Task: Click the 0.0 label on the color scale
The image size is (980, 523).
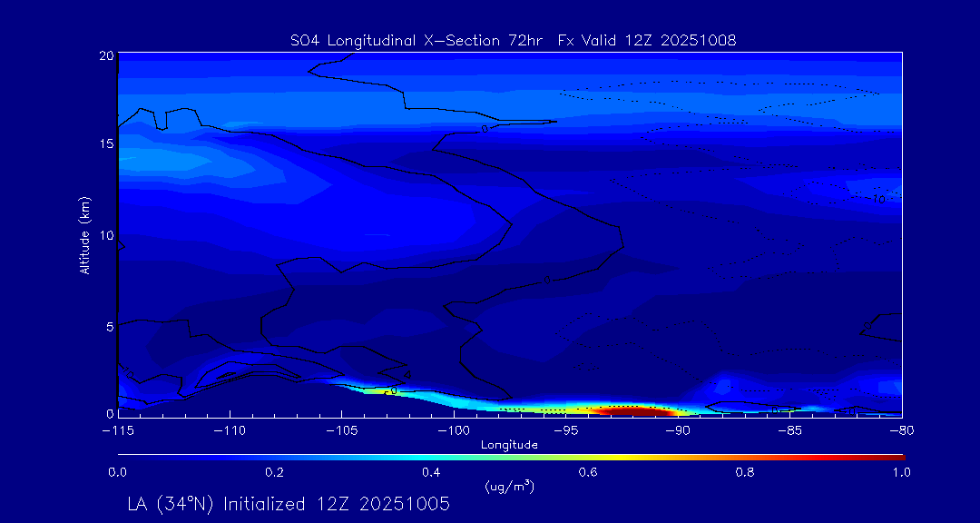Action: 118,472
